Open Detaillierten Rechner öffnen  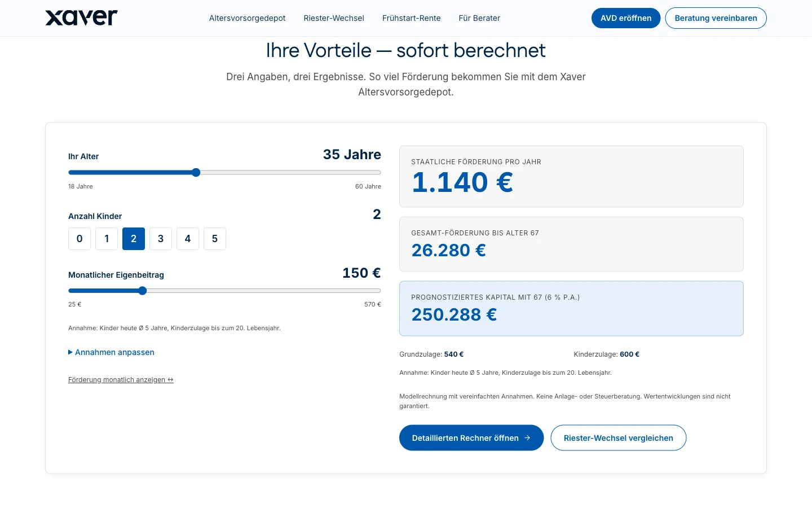click(x=471, y=438)
